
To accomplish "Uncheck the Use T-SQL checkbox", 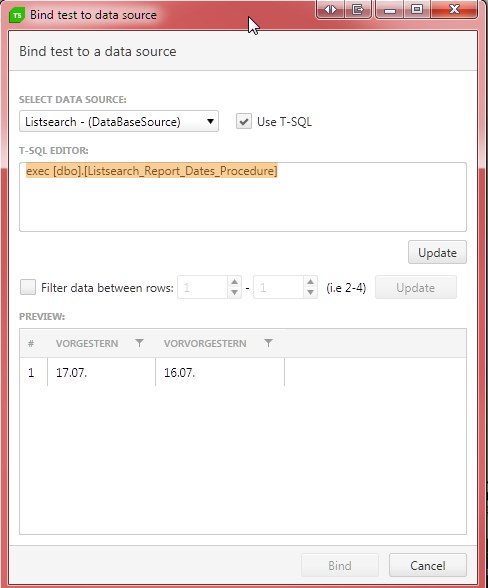I will click(x=244, y=122).
